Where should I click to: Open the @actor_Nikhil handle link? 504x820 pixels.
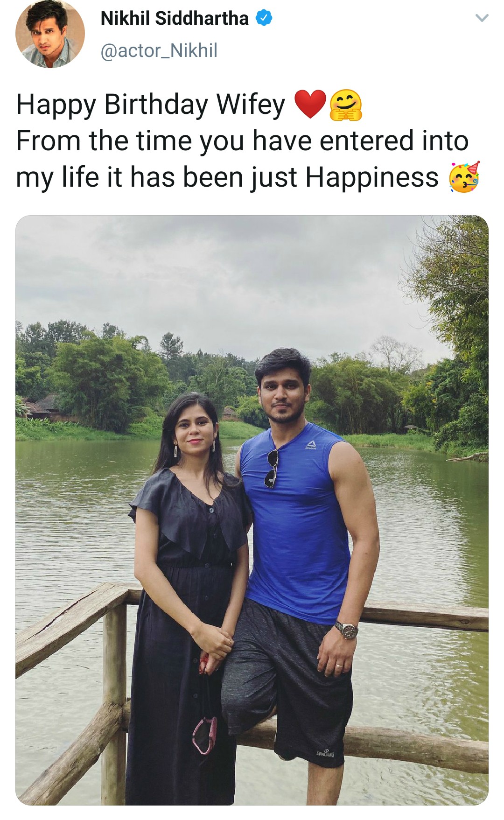pos(159,50)
